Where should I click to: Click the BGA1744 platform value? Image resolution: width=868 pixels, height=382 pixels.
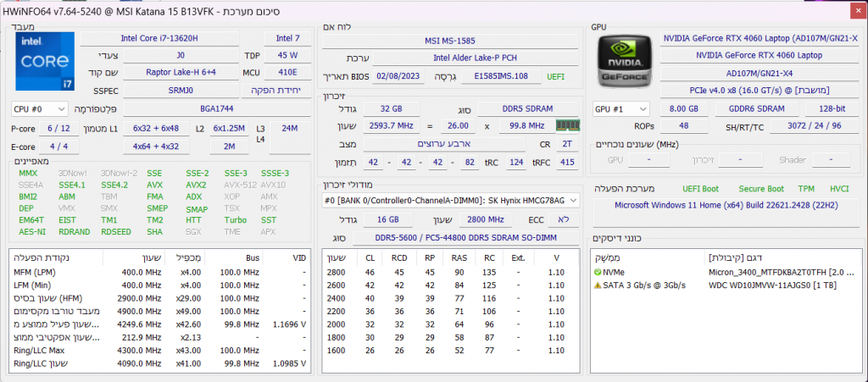(x=217, y=109)
